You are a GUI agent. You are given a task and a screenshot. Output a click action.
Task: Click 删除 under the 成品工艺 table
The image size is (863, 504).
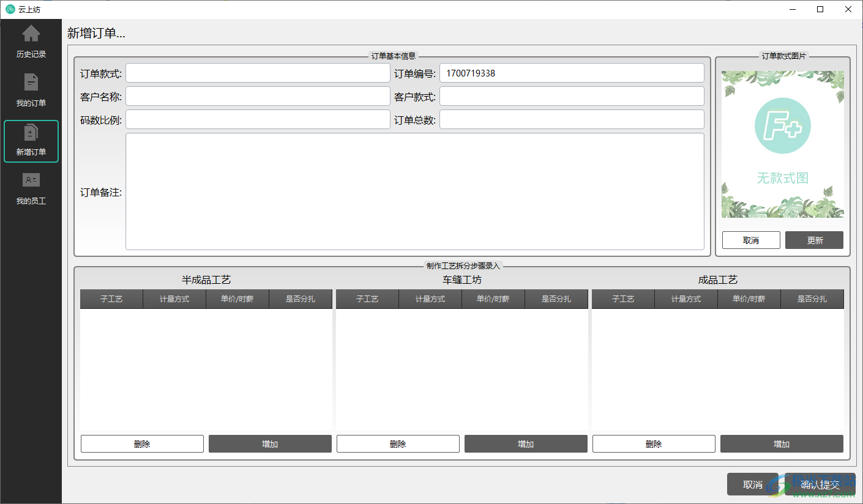[x=654, y=443]
